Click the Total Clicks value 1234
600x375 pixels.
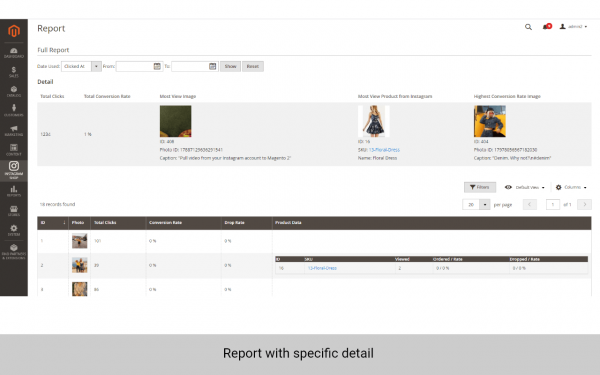pyautogui.click(x=46, y=134)
